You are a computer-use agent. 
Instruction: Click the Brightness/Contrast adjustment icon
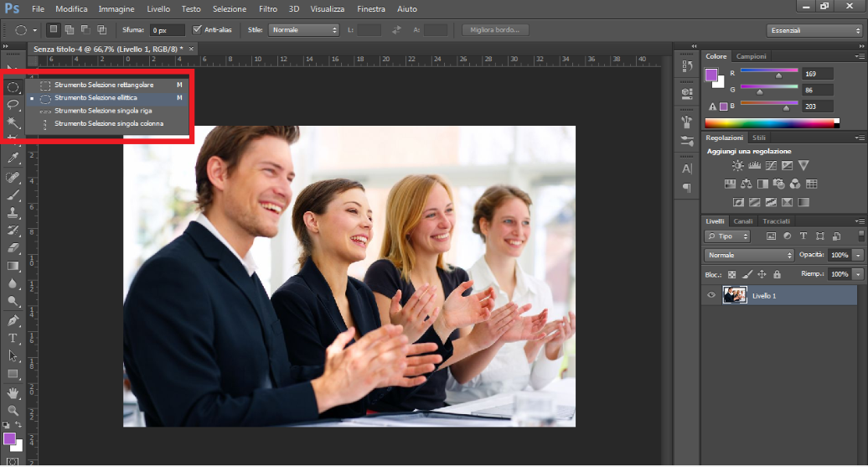click(x=737, y=165)
